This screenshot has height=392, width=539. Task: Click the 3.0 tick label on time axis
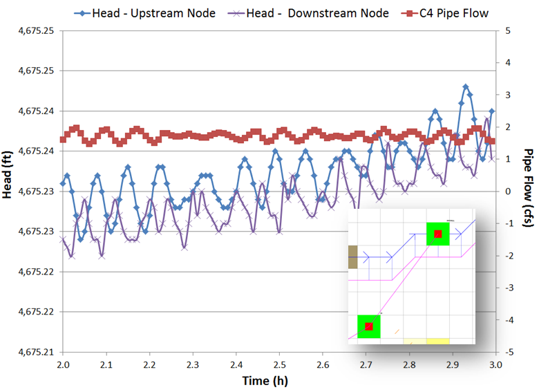(x=495, y=363)
